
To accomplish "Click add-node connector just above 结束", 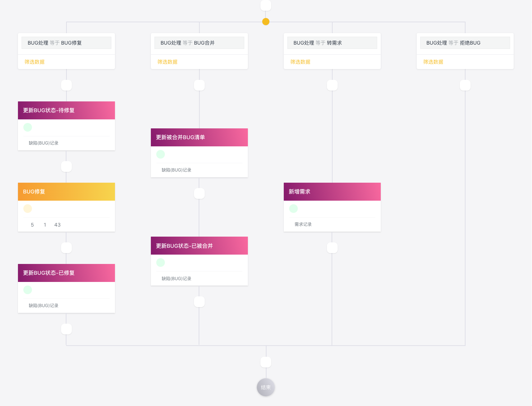I will tap(266, 362).
